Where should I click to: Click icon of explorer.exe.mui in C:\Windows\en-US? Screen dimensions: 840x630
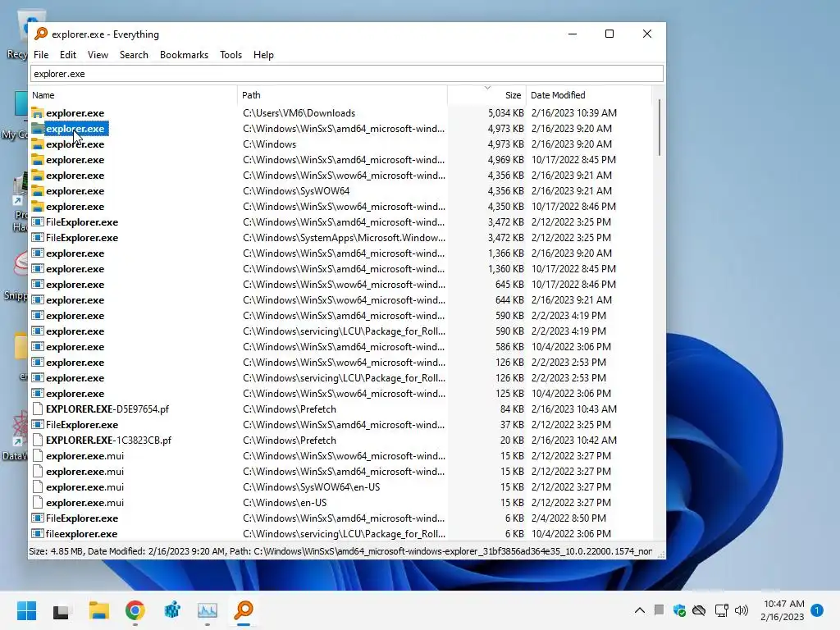tap(37, 503)
